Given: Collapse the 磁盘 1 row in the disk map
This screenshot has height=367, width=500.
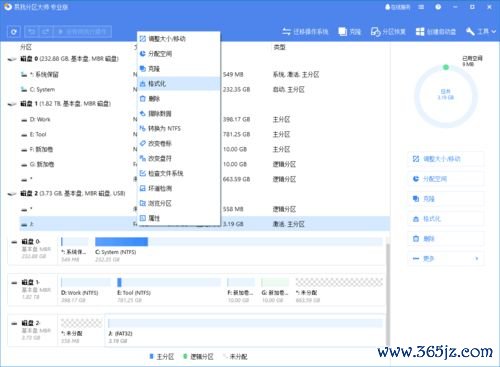Looking at the screenshot, I should [14, 283].
